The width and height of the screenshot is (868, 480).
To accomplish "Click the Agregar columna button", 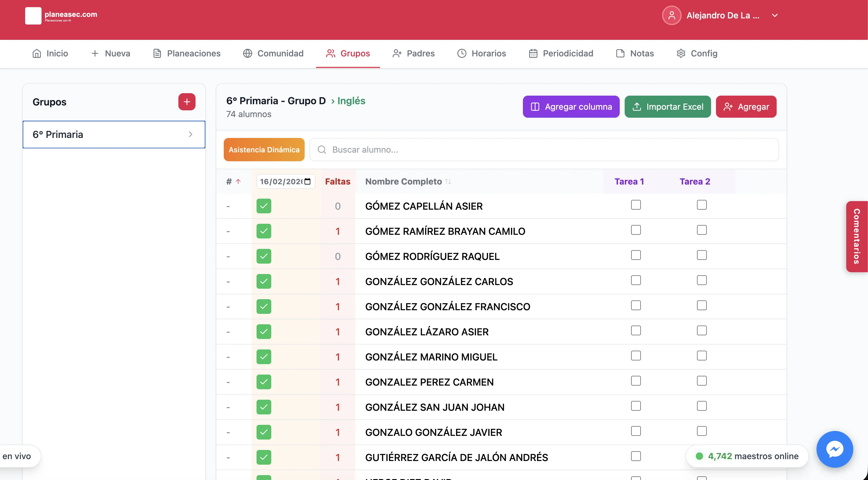I will coord(571,107).
